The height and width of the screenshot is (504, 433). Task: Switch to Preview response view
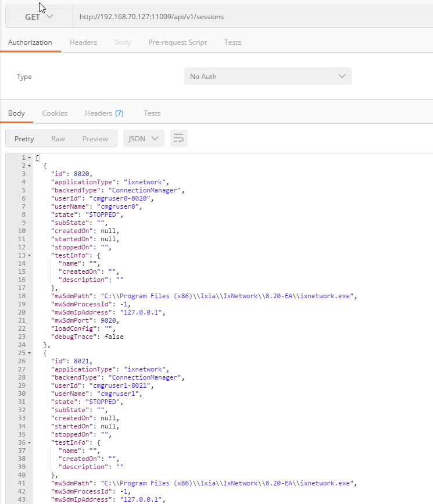(95, 138)
